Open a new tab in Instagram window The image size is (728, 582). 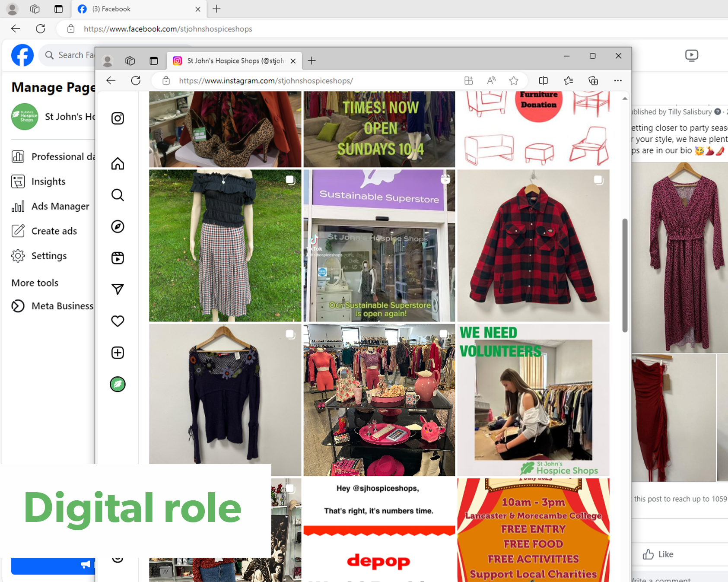312,61
